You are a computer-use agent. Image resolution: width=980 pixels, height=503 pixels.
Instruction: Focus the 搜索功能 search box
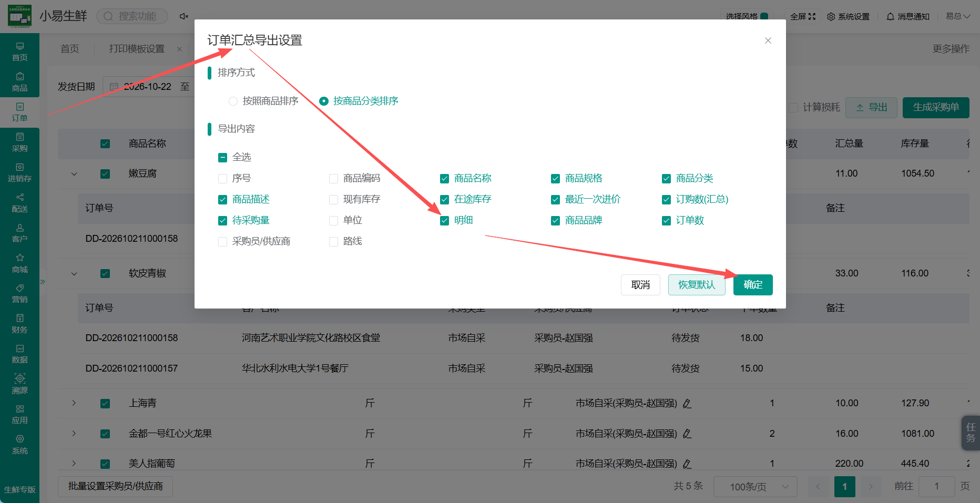[132, 16]
